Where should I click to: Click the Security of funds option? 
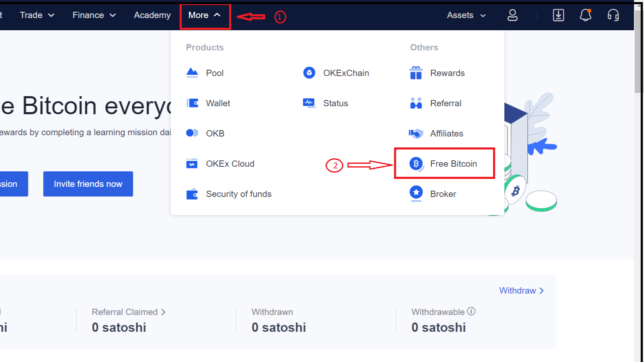[x=238, y=194]
